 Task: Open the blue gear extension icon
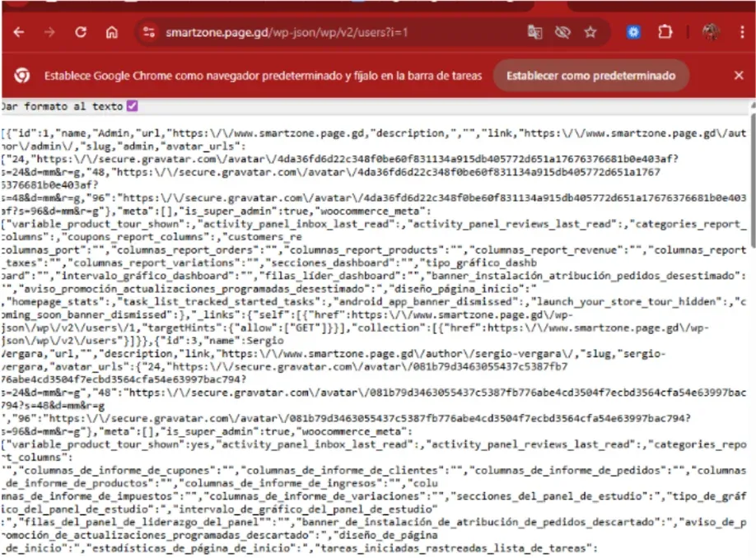(633, 32)
